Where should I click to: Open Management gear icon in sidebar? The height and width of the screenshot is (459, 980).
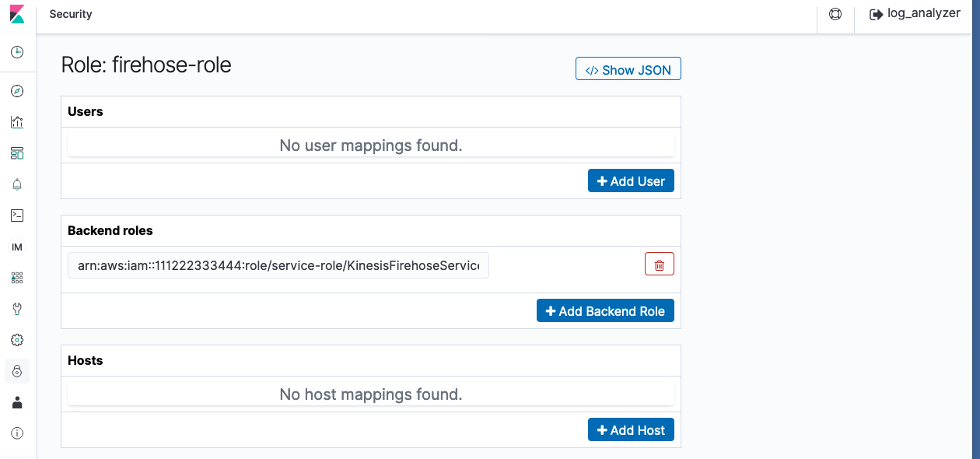tap(17, 340)
